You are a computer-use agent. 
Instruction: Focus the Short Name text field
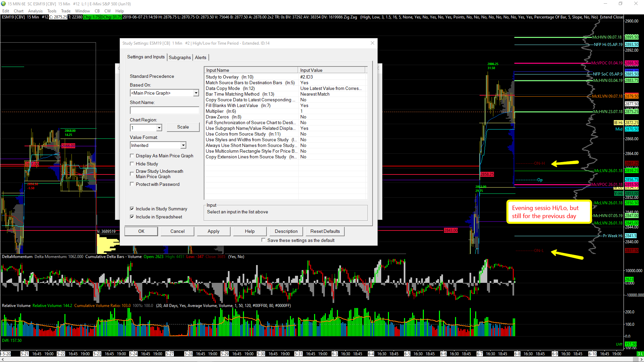164,110
